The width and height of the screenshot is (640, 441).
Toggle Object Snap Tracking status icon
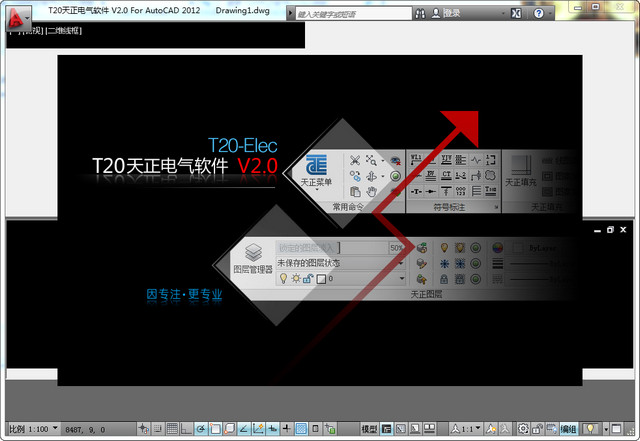pyautogui.click(x=244, y=428)
